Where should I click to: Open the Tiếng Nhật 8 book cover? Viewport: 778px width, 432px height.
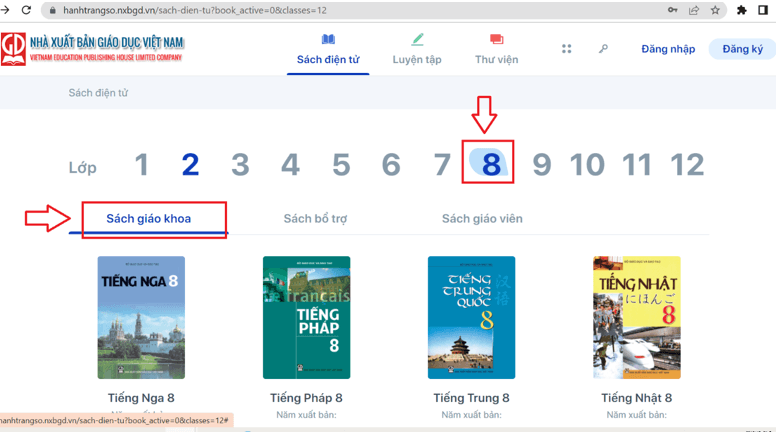click(x=637, y=317)
